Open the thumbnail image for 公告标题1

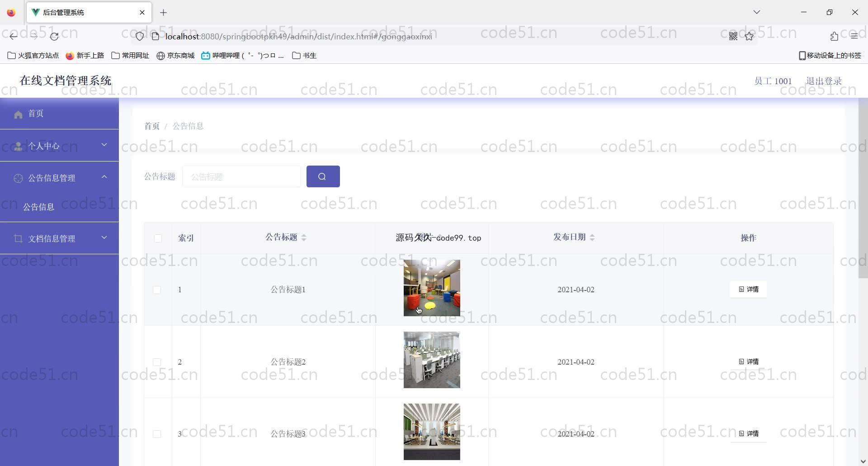[432, 288]
